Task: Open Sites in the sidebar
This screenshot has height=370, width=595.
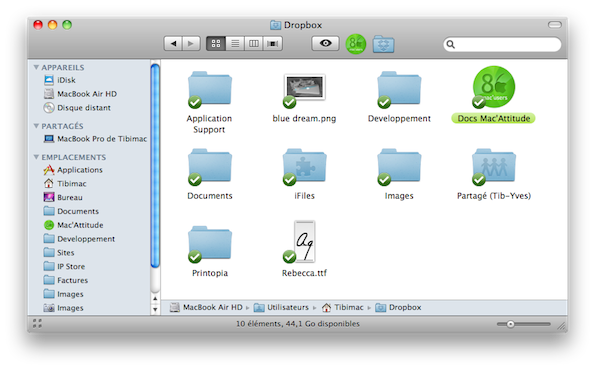Action: tap(59, 252)
